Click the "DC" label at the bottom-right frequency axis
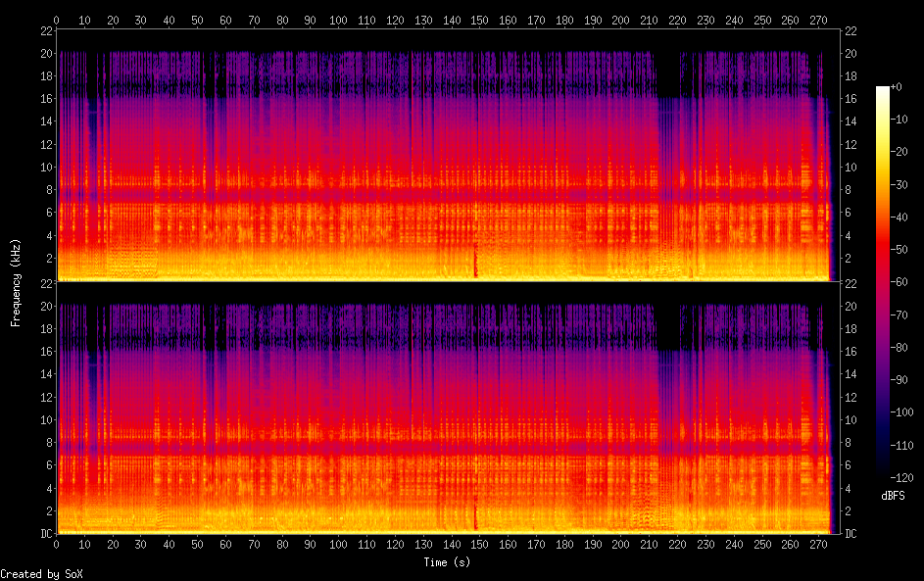The image size is (924, 581). tap(850, 533)
